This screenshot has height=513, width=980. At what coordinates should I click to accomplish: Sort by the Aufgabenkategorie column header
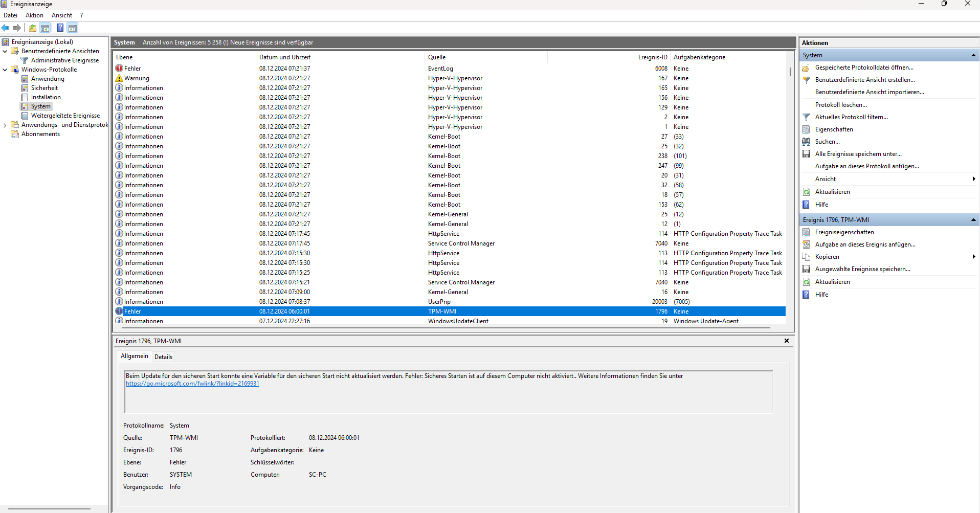(x=728, y=57)
